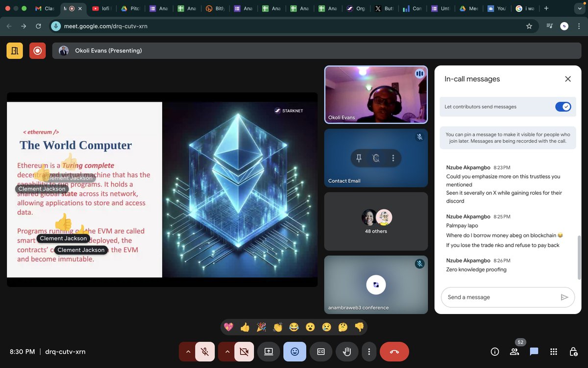This screenshot has width=588, height=368.
Task: Send the heart emoji reaction
Action: (228, 327)
